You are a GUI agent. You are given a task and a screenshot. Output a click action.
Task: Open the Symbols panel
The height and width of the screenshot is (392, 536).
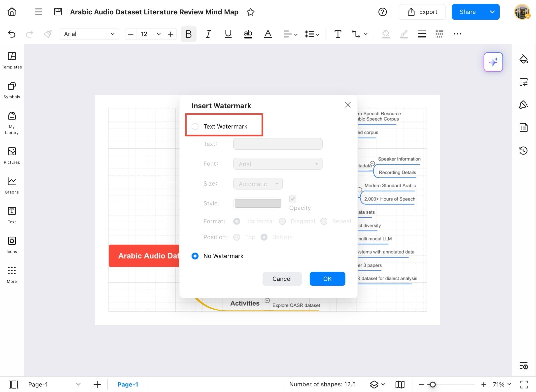click(11, 90)
